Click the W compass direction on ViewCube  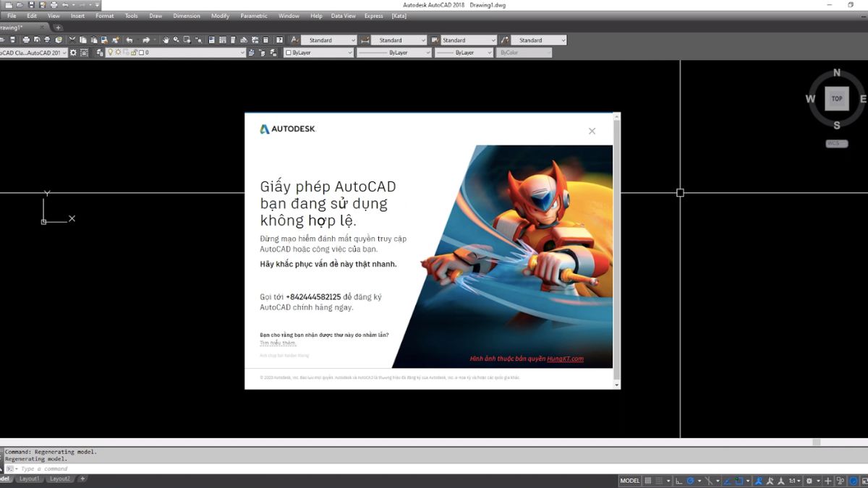point(810,99)
